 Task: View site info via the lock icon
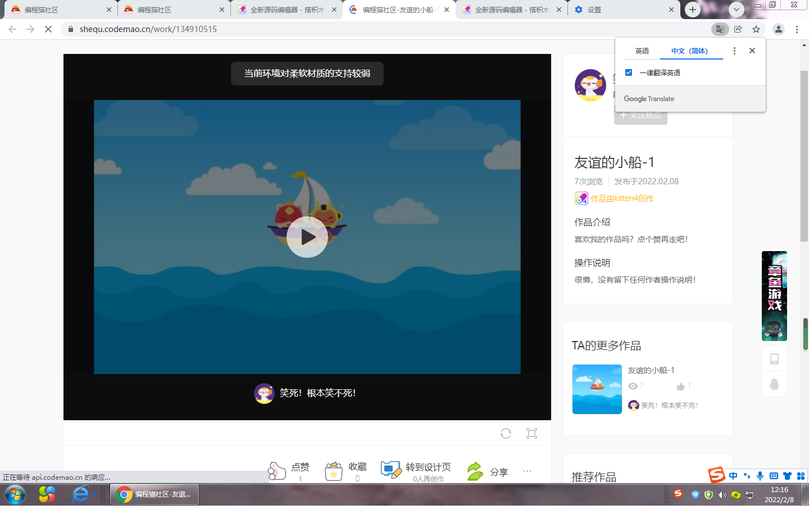coord(71,29)
